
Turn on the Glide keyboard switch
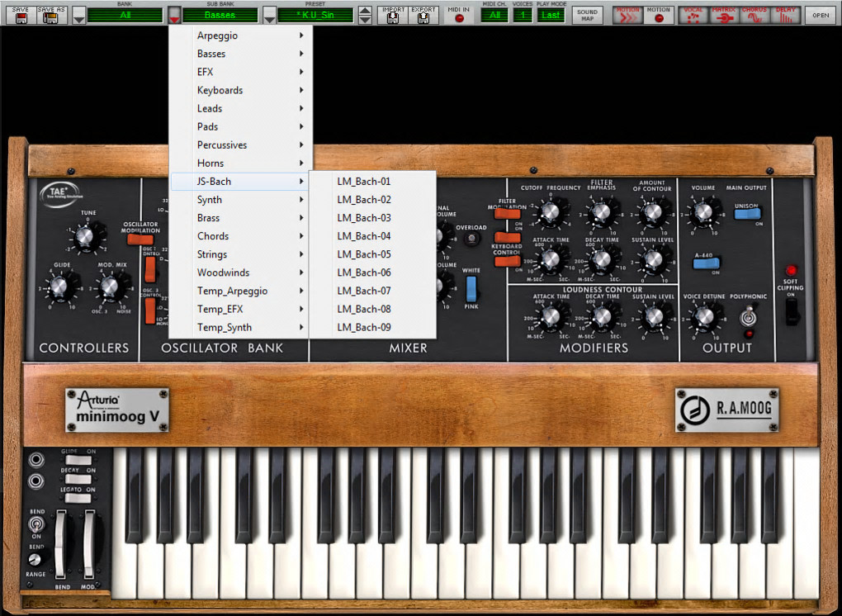78,460
